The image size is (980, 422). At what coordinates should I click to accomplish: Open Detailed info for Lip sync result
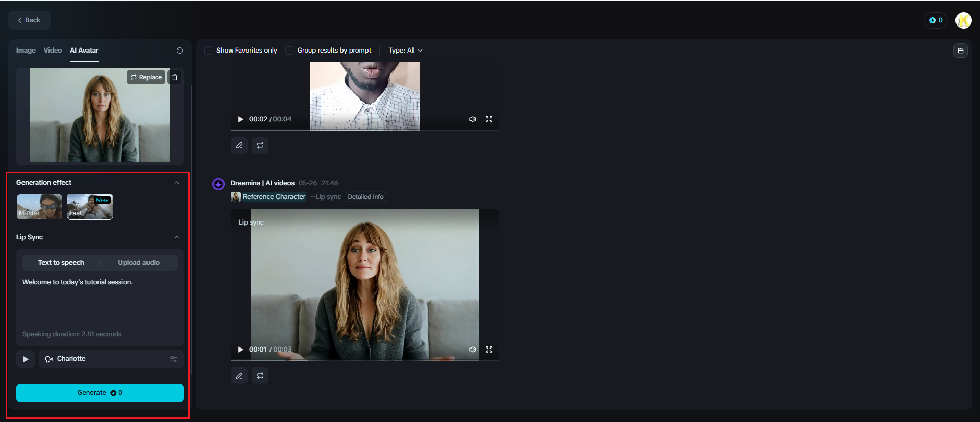click(x=366, y=197)
